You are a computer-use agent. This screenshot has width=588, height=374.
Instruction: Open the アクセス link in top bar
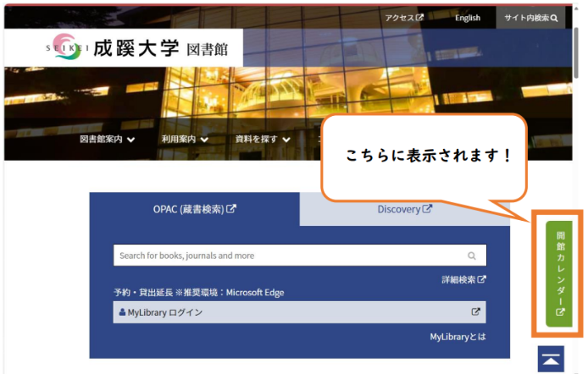click(x=399, y=18)
